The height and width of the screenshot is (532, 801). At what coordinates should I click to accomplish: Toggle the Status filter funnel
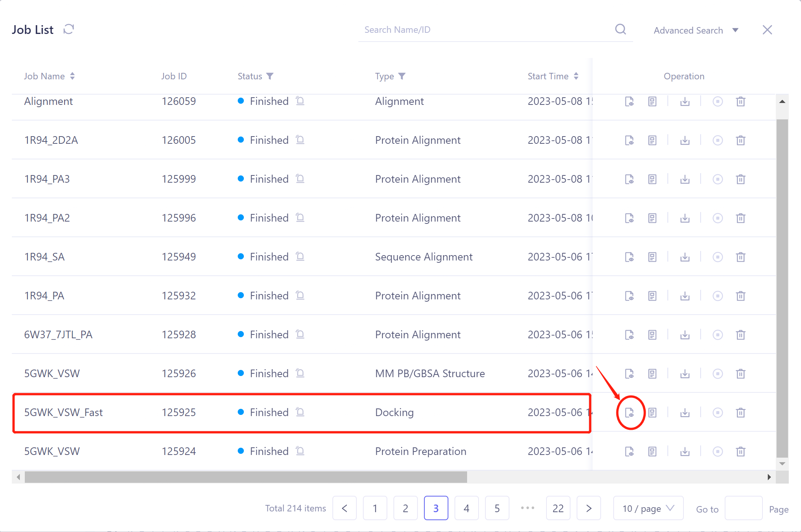point(270,76)
